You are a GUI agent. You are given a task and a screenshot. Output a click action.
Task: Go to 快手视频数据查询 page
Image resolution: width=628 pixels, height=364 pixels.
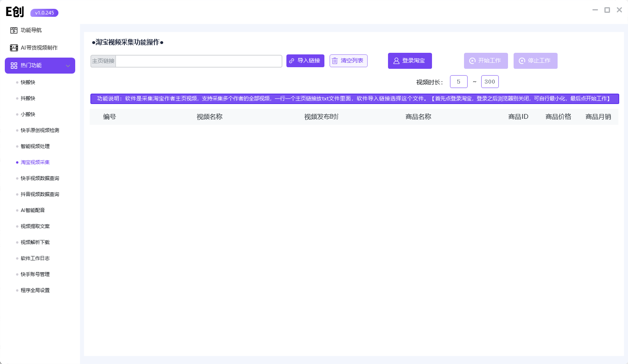[40, 178]
